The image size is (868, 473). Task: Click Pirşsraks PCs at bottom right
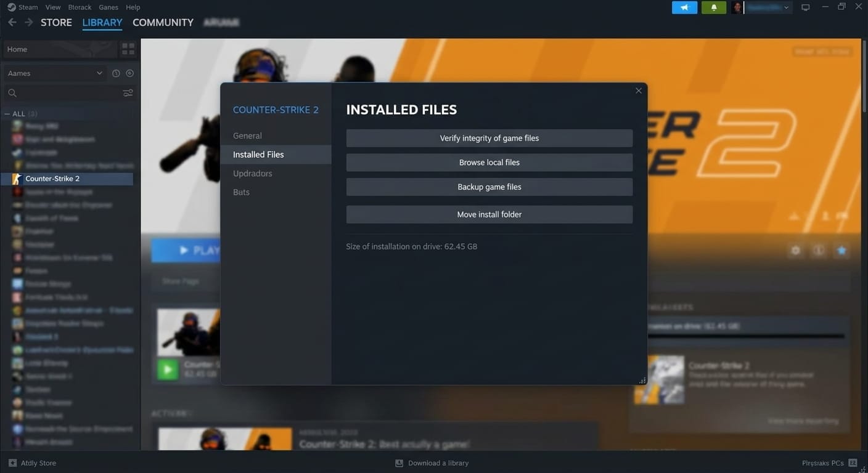tap(823, 463)
